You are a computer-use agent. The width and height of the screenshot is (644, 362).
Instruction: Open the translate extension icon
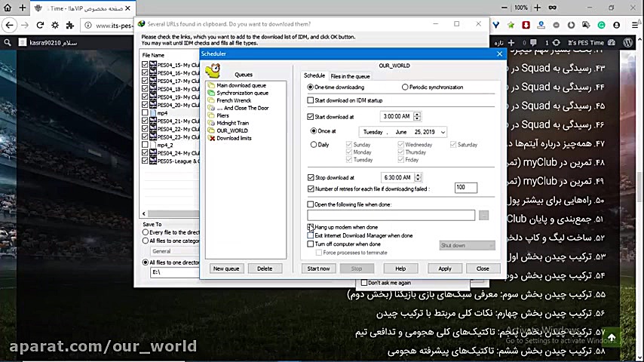click(586, 26)
